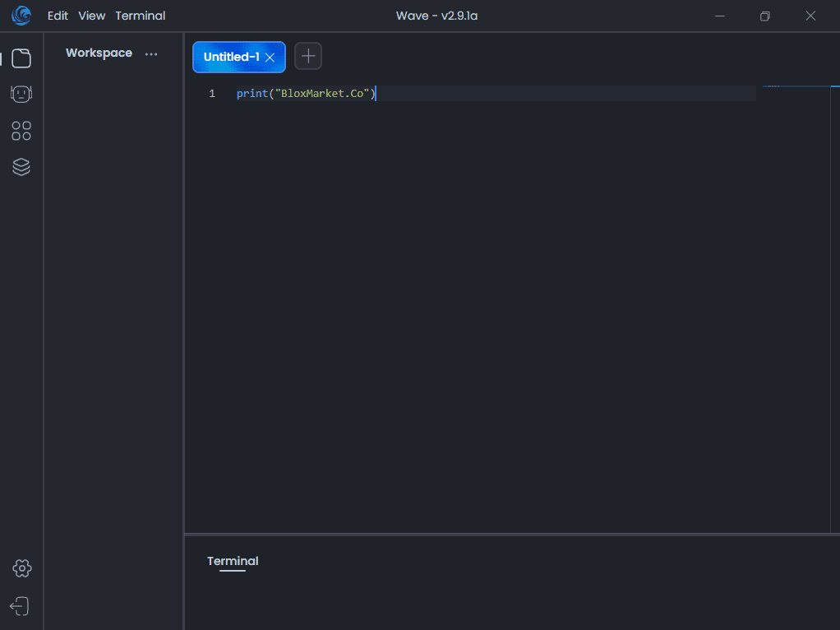Image resolution: width=840 pixels, height=630 pixels.
Task: Minimize the Wave window
Action: [720, 16]
